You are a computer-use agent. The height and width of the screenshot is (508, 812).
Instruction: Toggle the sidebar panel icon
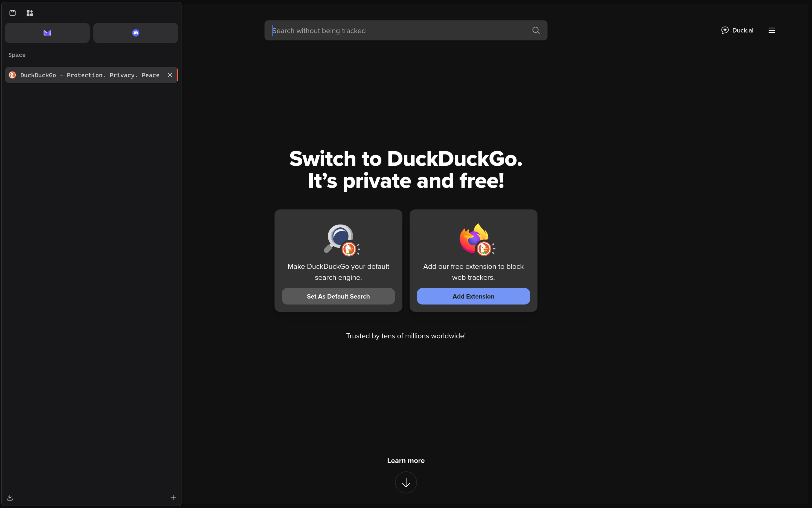[12, 13]
